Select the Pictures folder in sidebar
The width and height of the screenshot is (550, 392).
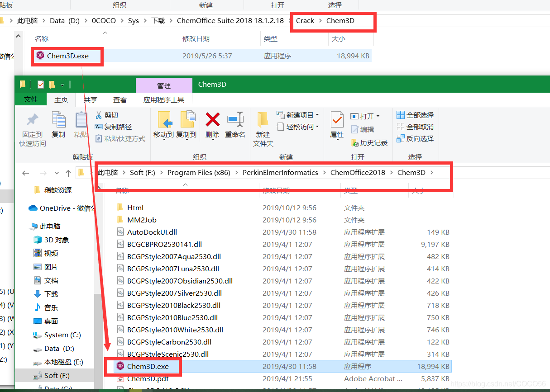[x=45, y=267]
